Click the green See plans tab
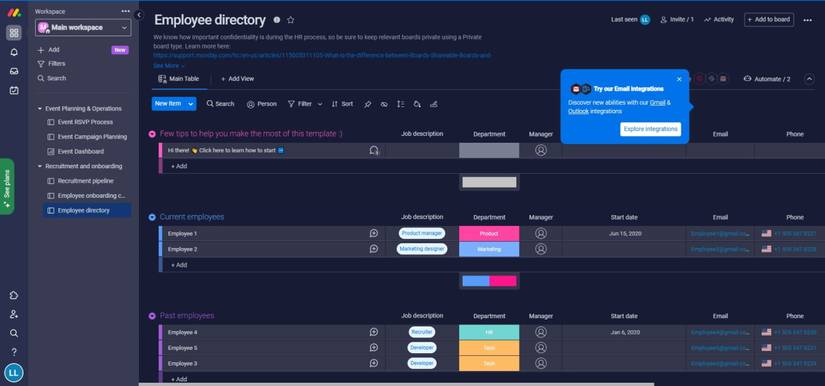 (7, 186)
